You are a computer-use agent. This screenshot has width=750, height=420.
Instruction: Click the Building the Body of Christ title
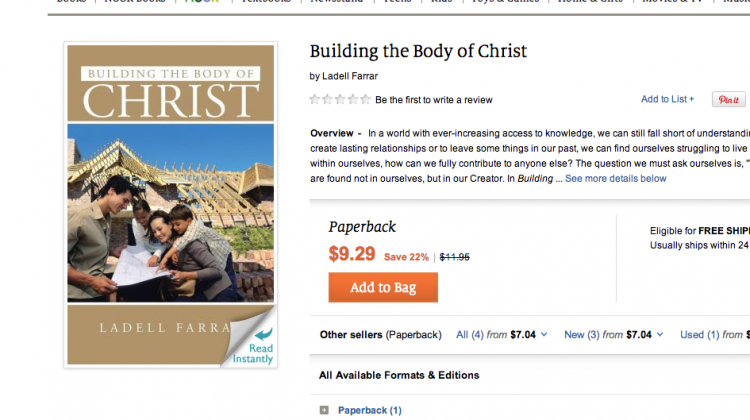click(418, 51)
